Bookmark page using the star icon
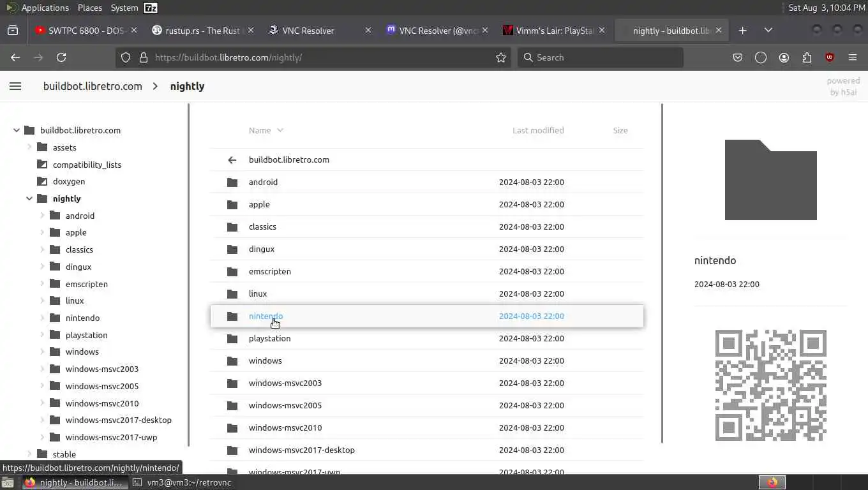Viewport: 868px width, 490px height. [501, 57]
